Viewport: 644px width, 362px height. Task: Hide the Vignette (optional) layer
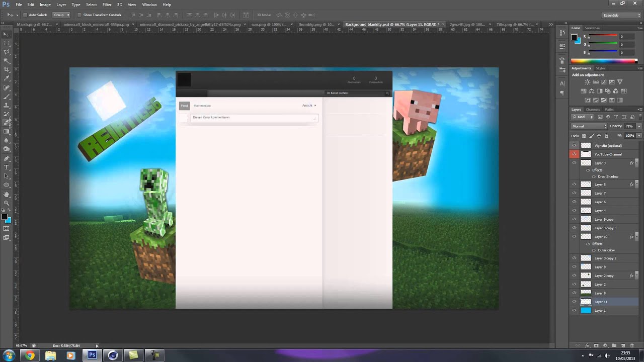[574, 145]
